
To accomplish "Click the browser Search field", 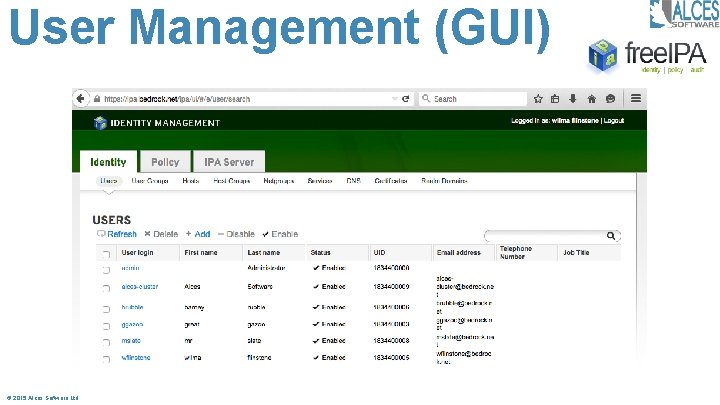I will [473, 99].
